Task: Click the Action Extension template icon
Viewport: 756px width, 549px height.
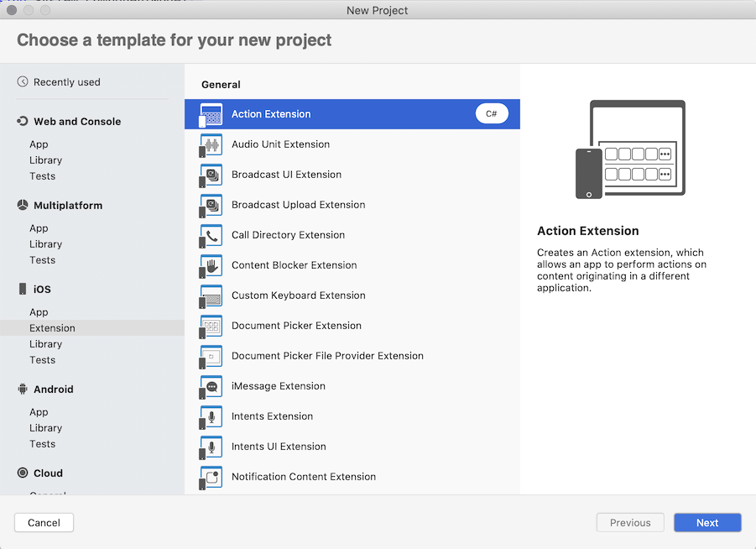Action: (x=211, y=115)
